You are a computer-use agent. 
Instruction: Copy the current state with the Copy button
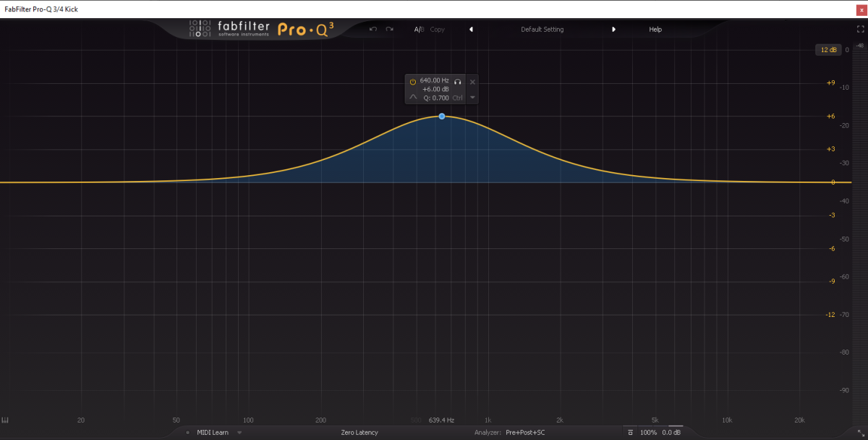pos(437,30)
